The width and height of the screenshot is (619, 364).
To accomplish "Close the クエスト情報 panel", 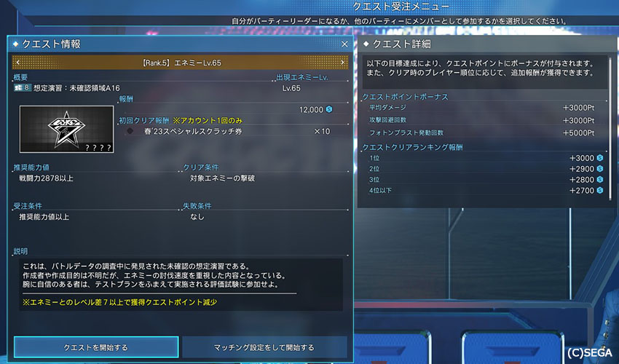I will click(x=344, y=44).
